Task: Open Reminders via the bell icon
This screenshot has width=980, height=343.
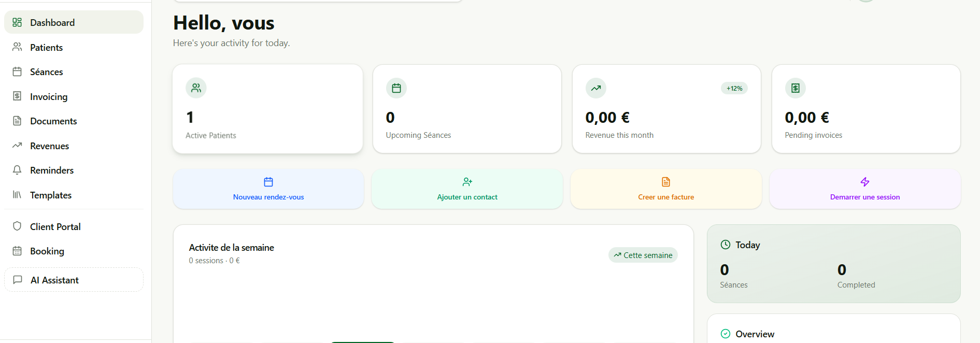Action: (x=17, y=170)
